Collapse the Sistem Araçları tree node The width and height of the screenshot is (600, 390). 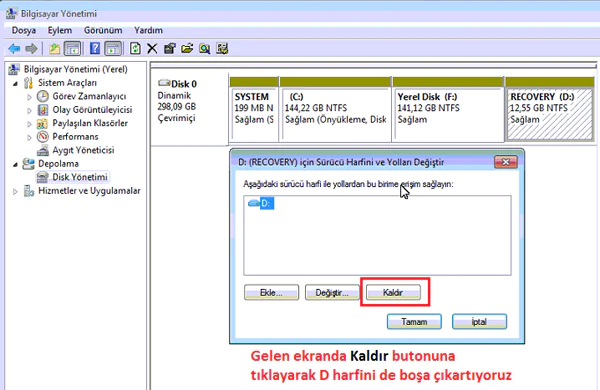tap(15, 83)
